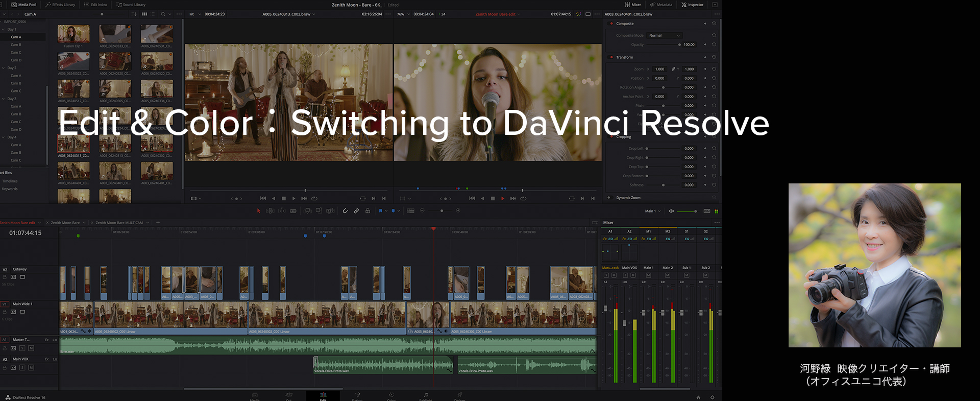Image resolution: width=980 pixels, height=401 pixels.
Task: Adjust the monitor volume green slider
Action: 687,211
